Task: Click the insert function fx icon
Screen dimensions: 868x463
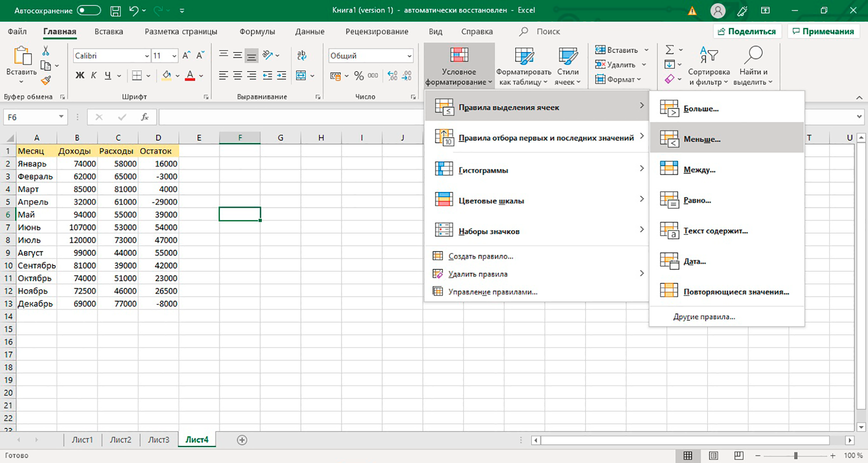Action: click(145, 117)
